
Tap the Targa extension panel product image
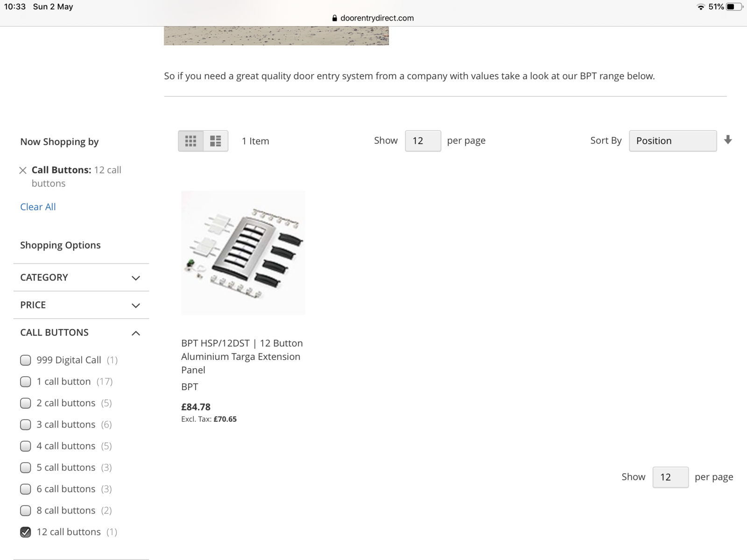(243, 252)
